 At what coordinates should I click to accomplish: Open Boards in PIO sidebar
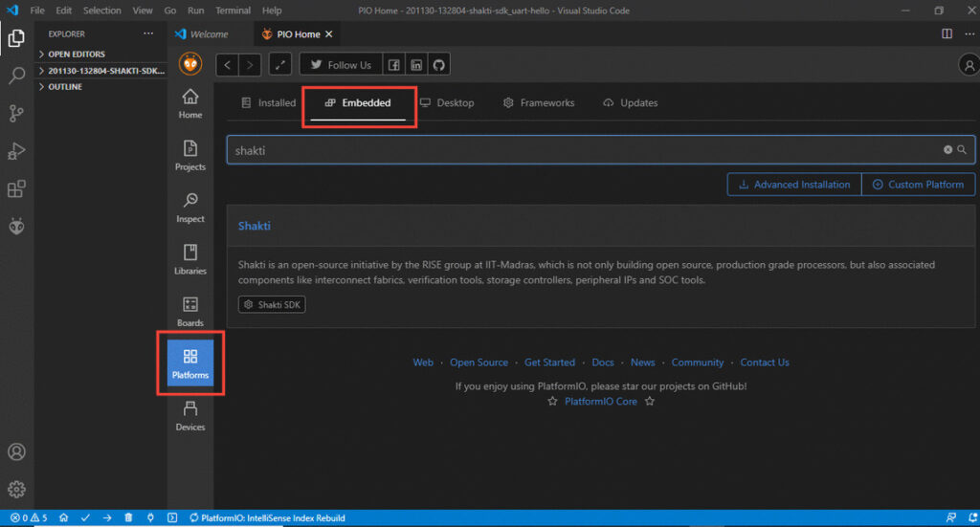click(190, 312)
